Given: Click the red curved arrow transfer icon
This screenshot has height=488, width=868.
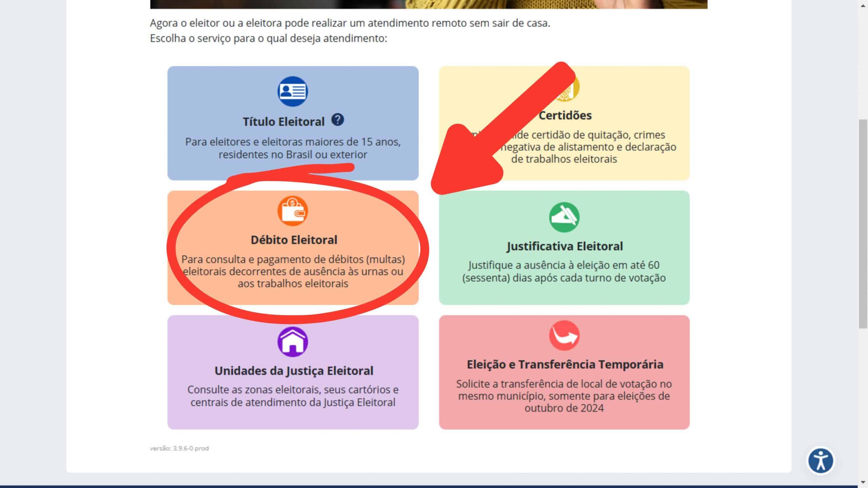Looking at the screenshot, I should pyautogui.click(x=564, y=335).
